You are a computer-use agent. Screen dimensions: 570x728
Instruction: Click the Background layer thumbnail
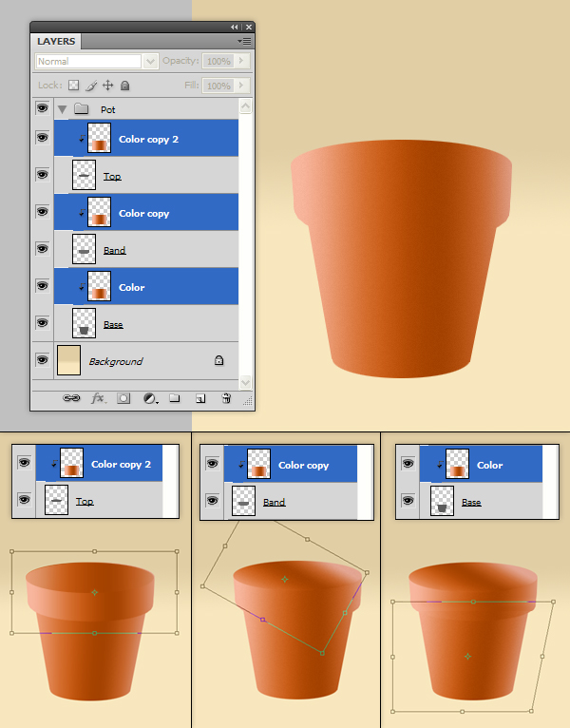pyautogui.click(x=69, y=360)
